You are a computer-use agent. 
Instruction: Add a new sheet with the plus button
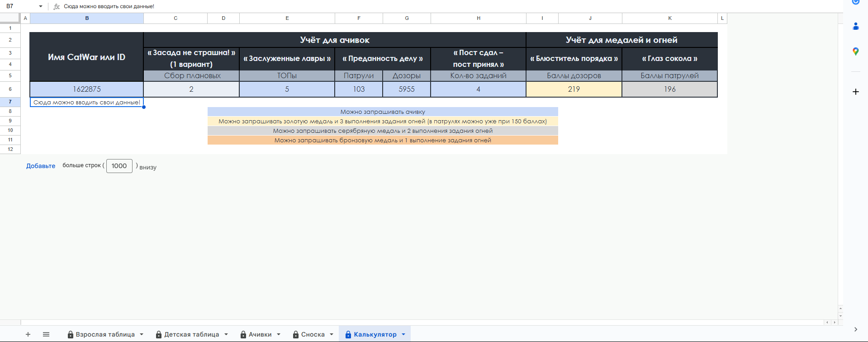click(28, 334)
